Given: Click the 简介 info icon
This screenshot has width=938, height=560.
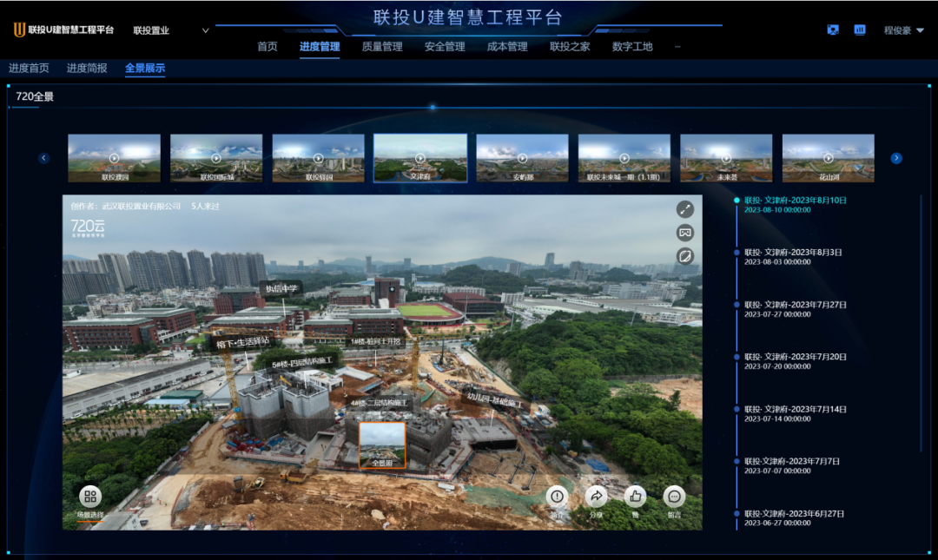Looking at the screenshot, I should coord(557,497).
